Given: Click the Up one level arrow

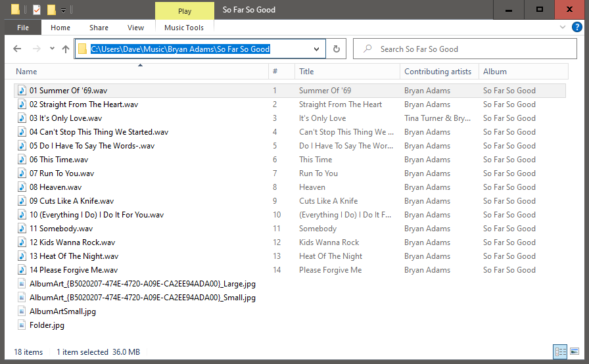Looking at the screenshot, I should (65, 49).
